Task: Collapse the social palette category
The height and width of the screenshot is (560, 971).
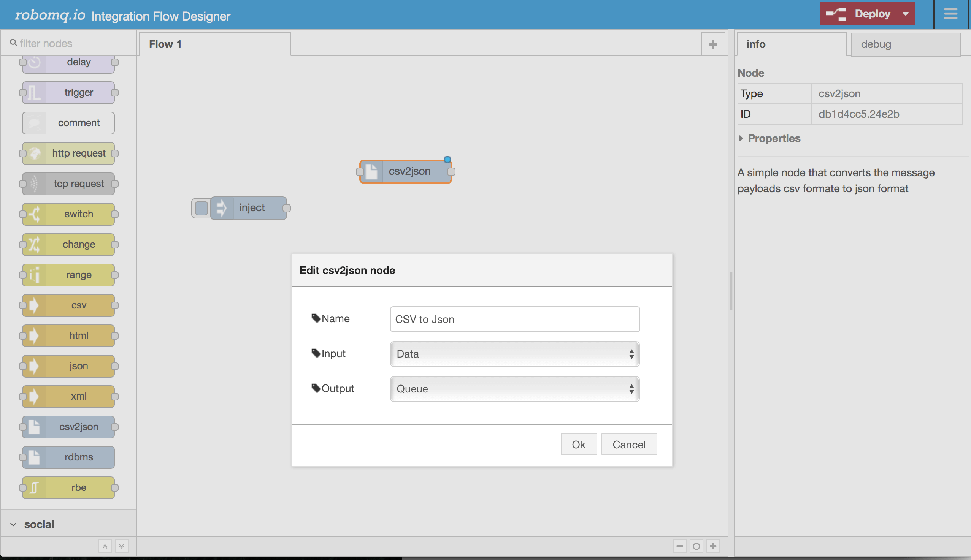Action: coord(68,524)
